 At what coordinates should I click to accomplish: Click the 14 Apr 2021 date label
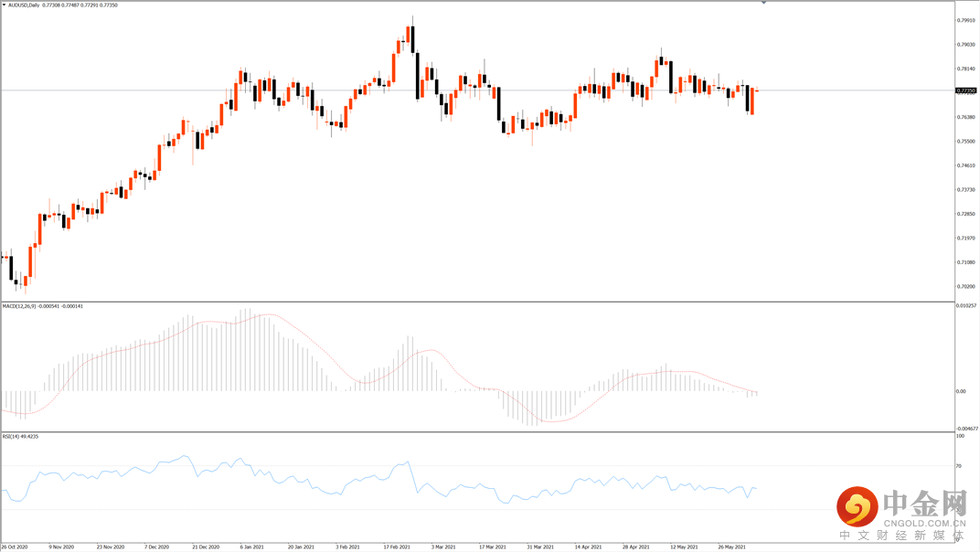[588, 547]
